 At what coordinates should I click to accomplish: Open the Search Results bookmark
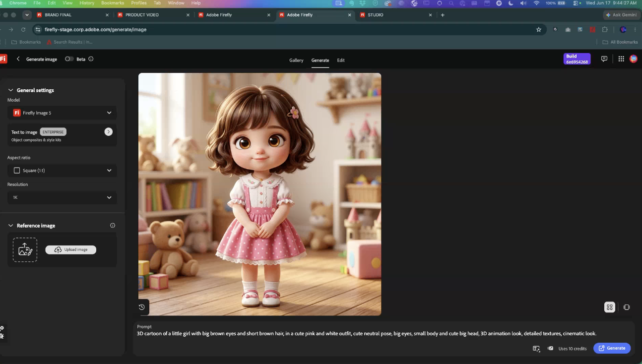(x=69, y=42)
